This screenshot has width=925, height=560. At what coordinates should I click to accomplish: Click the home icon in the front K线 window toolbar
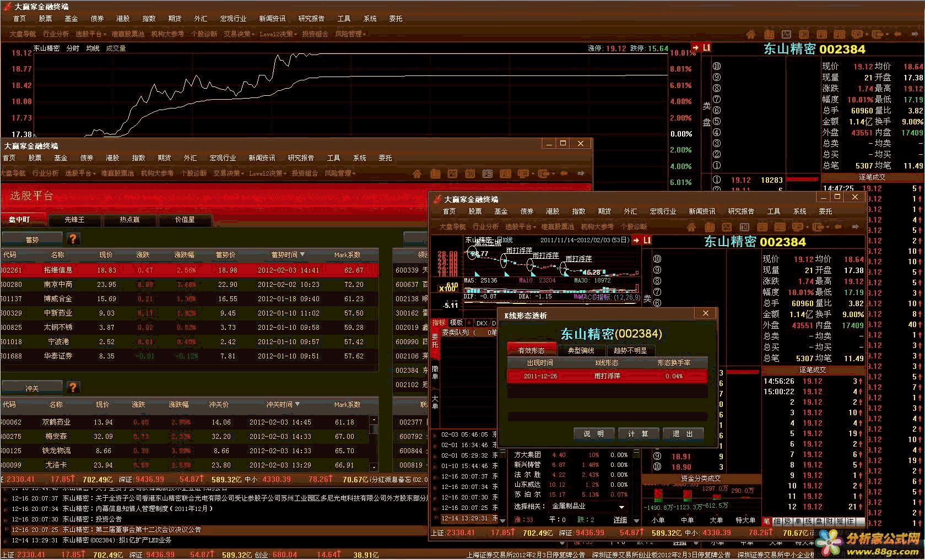691,227
